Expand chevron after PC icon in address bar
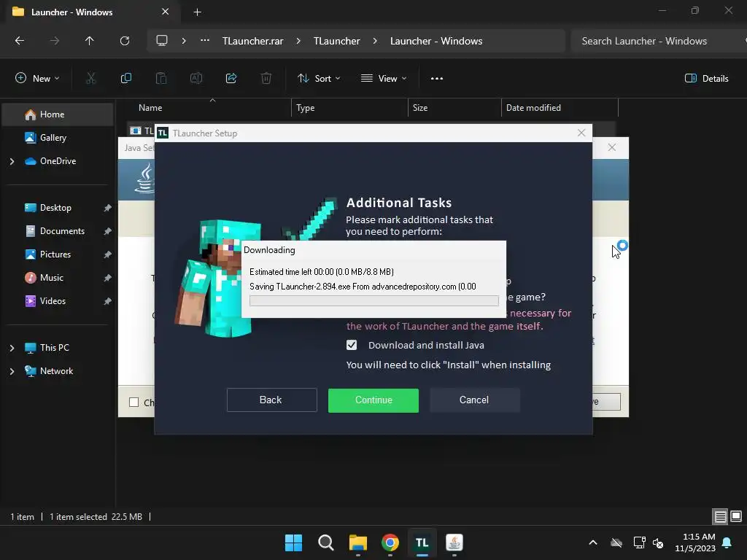 pos(184,41)
